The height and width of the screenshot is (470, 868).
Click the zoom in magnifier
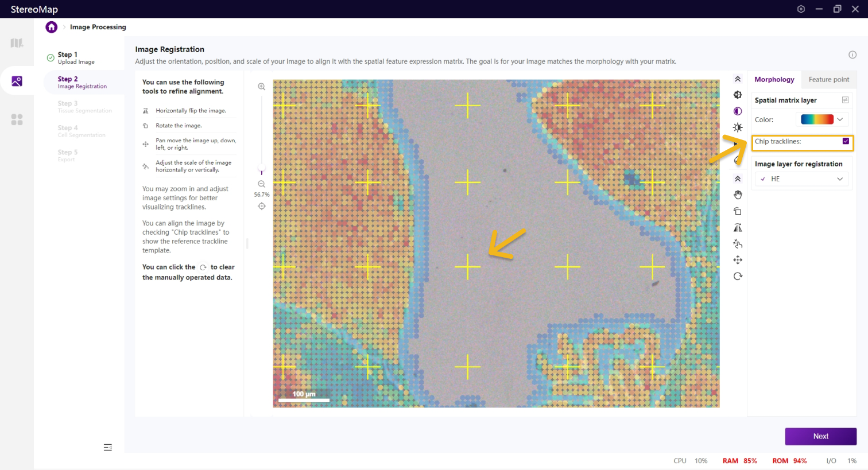[261, 87]
